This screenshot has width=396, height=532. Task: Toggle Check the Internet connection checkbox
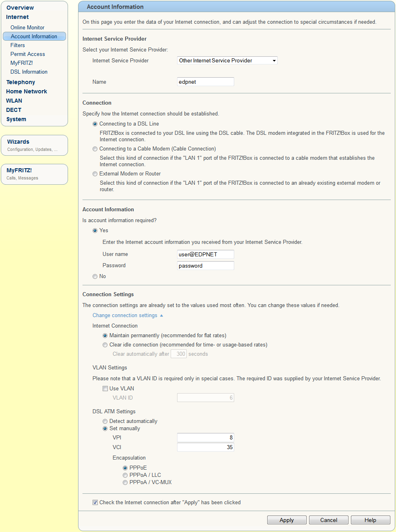click(x=95, y=502)
